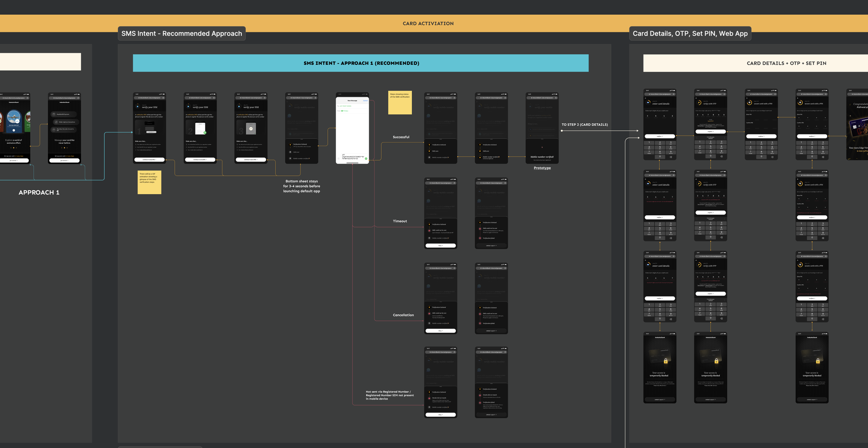The height and width of the screenshot is (448, 868).
Task: Open the Prototype link under Mobile number verified frame
Action: click(x=542, y=168)
